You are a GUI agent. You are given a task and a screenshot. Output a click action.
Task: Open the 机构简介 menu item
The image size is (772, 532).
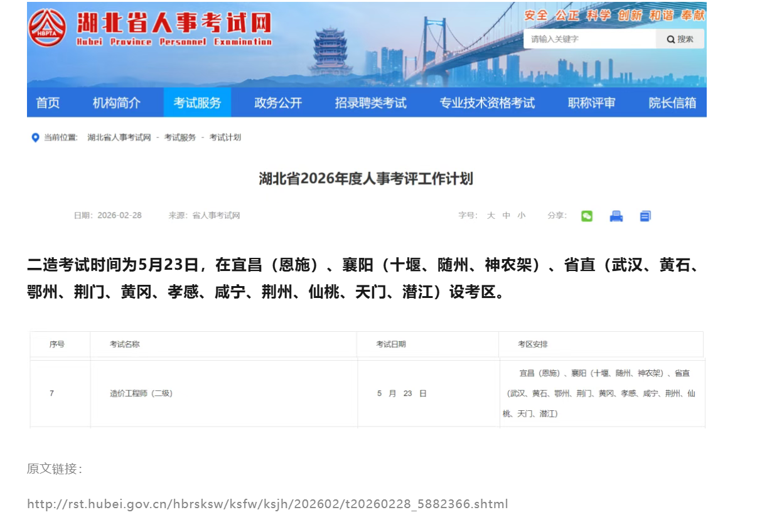point(119,103)
